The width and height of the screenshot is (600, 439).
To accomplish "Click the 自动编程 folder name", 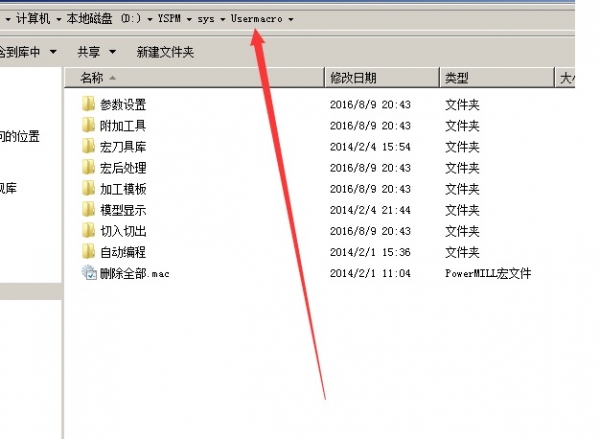I will click(123, 252).
